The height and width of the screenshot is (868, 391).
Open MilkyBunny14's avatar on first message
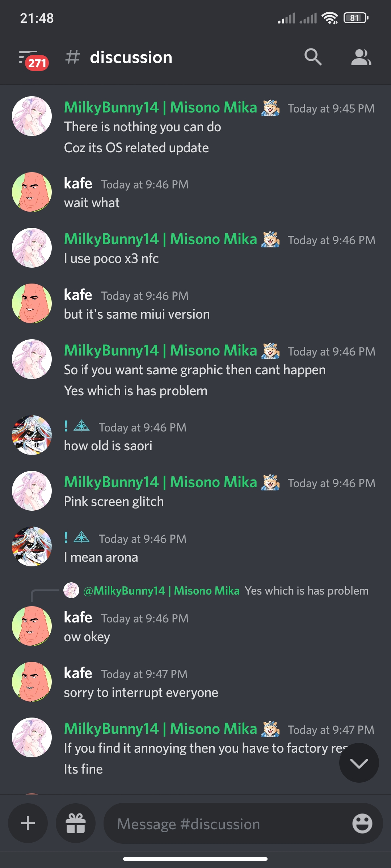(x=32, y=116)
